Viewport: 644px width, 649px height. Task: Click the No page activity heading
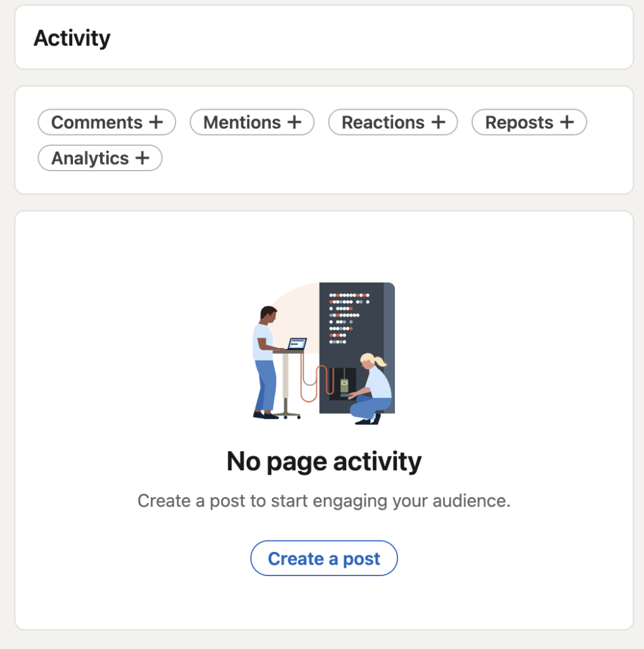point(324,461)
